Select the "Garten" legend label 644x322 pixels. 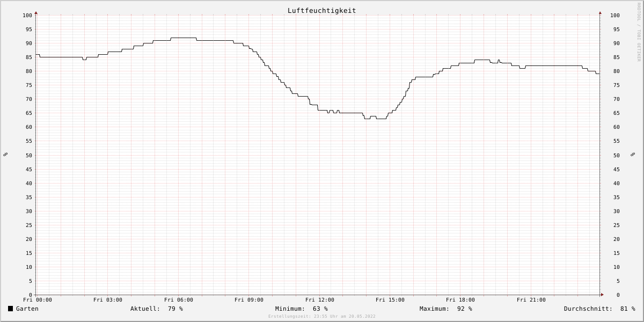tap(27, 309)
